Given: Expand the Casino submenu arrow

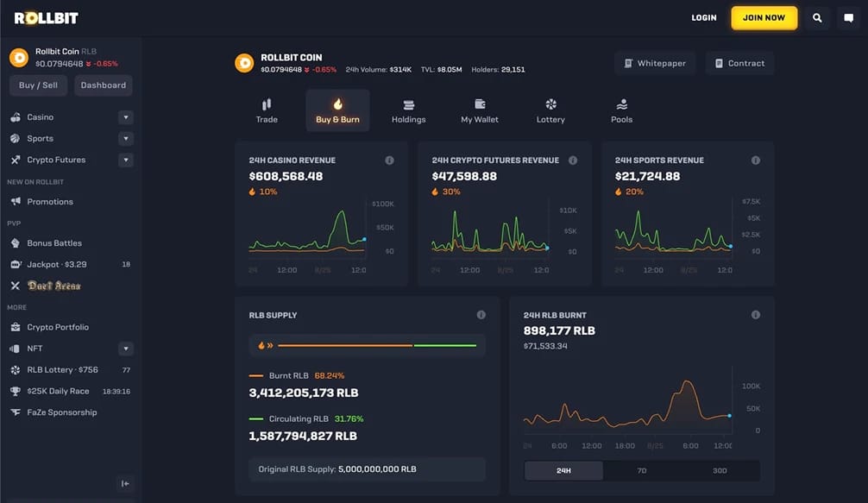Looking at the screenshot, I should pyautogui.click(x=126, y=117).
